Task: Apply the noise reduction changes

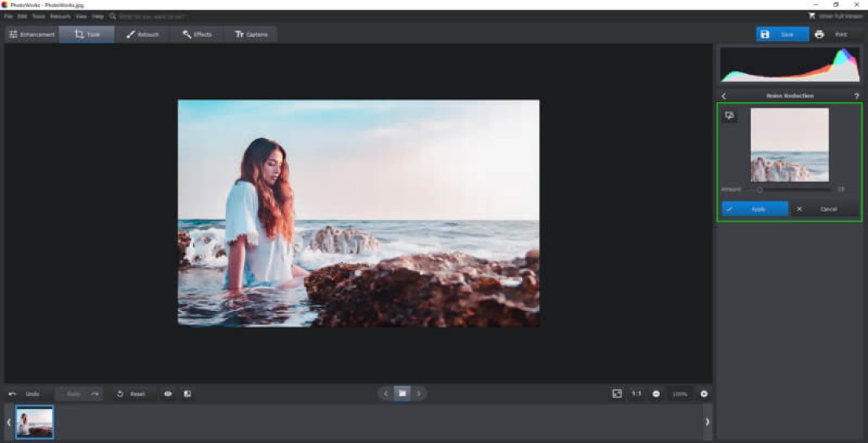Action: (754, 209)
